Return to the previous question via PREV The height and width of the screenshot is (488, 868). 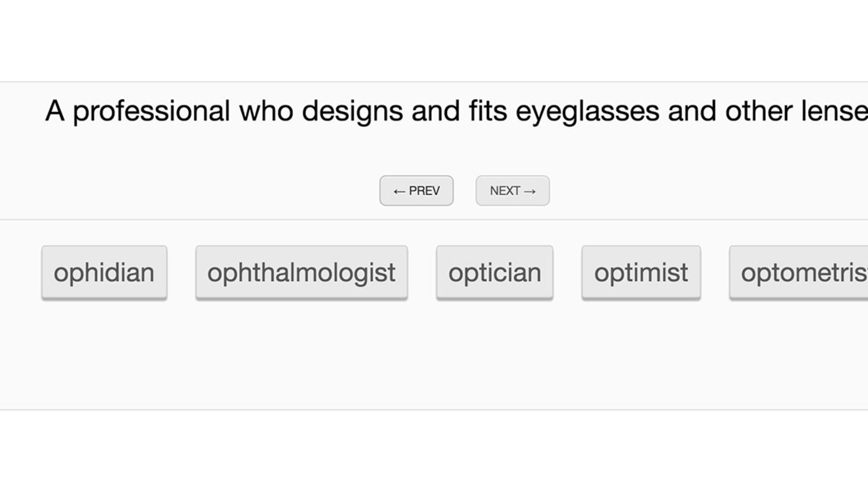tap(416, 191)
